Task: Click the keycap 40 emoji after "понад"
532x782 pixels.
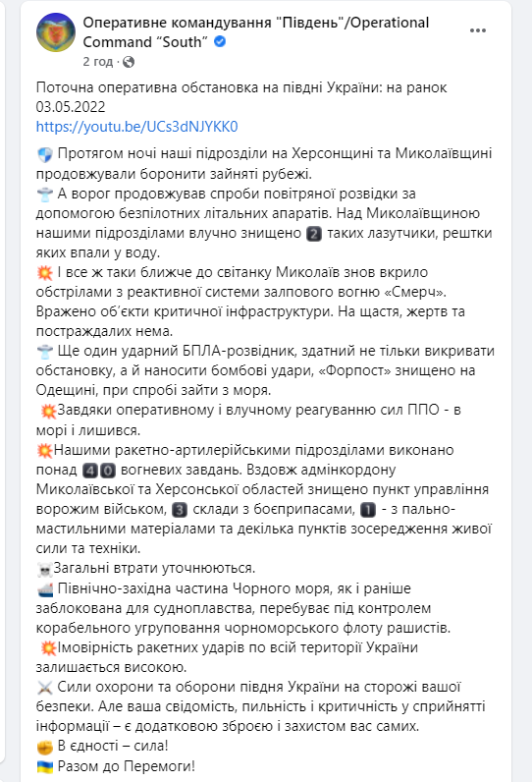Action: tap(99, 471)
